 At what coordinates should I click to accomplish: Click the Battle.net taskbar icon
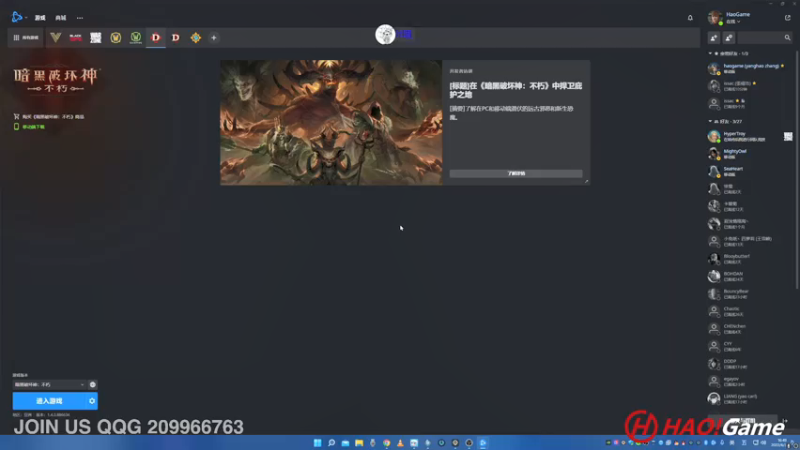tap(483, 443)
